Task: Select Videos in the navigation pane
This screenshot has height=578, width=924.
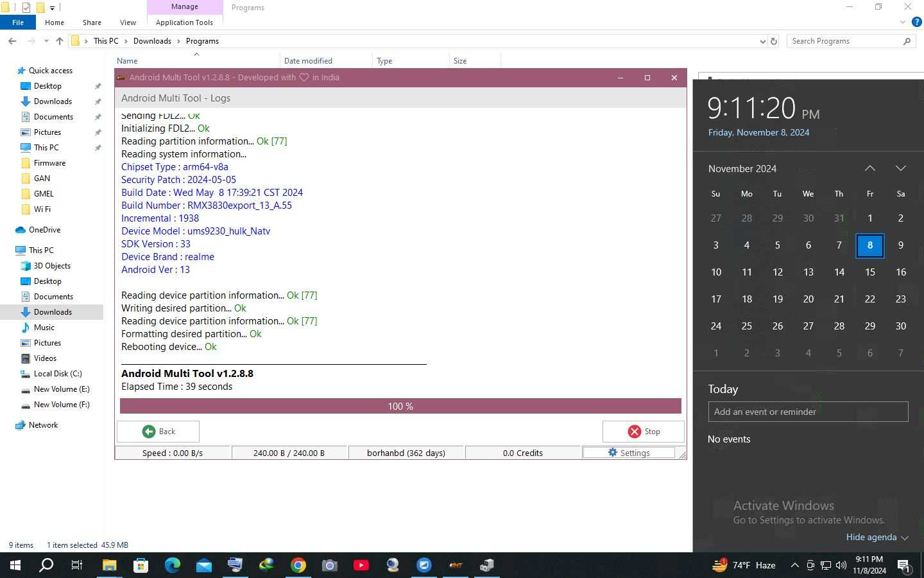Action: [x=45, y=358]
